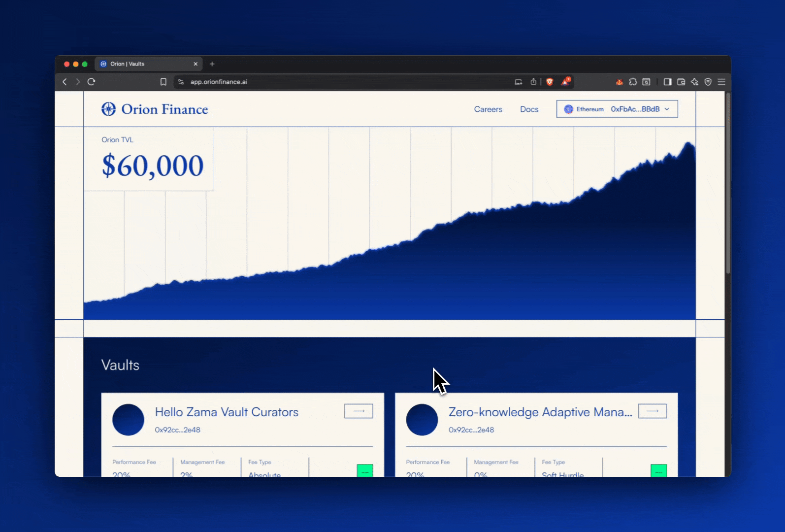
Task: Open the Docs link
Action: tap(529, 109)
